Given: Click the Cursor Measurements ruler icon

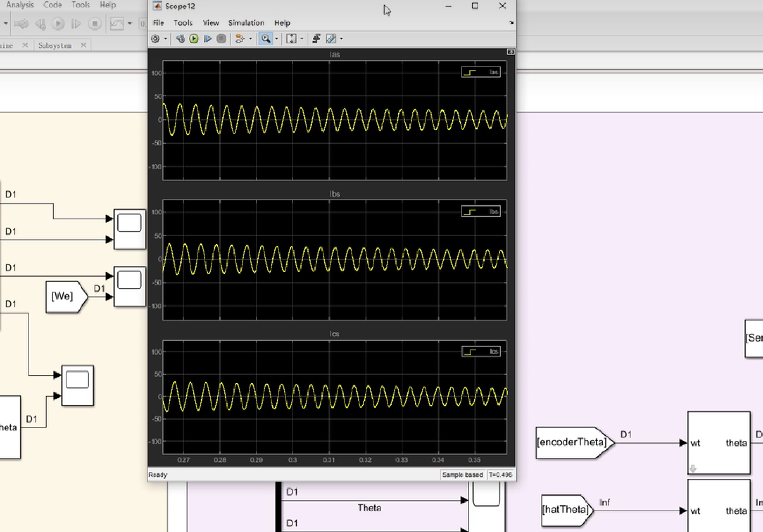Looking at the screenshot, I should [331, 39].
